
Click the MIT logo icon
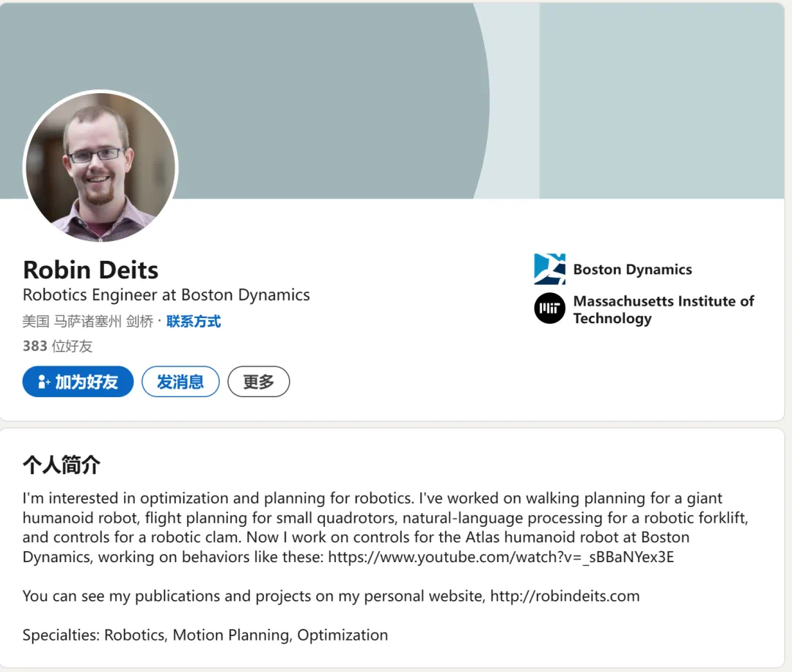549,309
